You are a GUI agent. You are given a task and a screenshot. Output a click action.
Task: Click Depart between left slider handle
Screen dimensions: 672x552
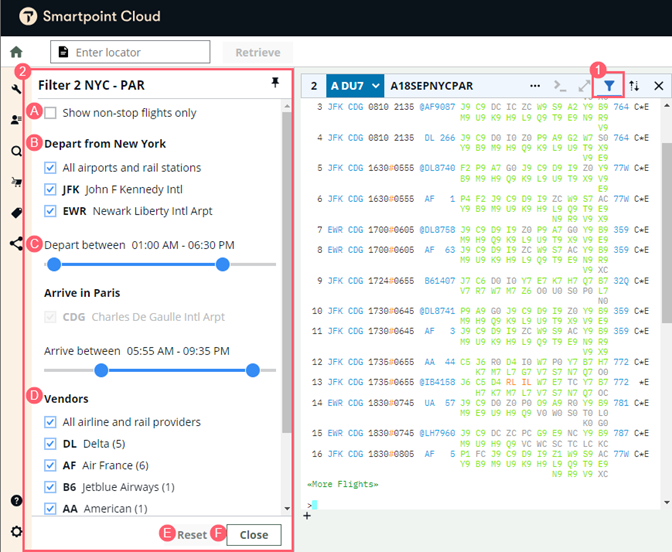tap(54, 264)
